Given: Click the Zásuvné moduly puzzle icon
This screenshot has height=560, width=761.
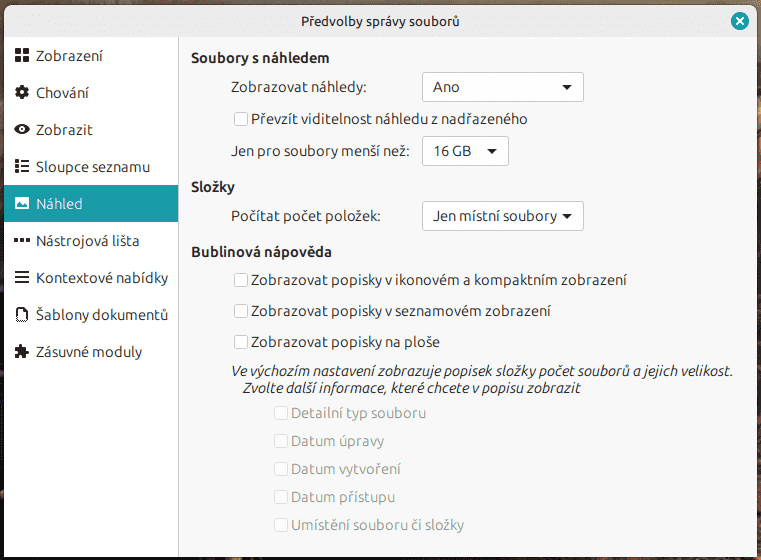Looking at the screenshot, I should 22,352.
